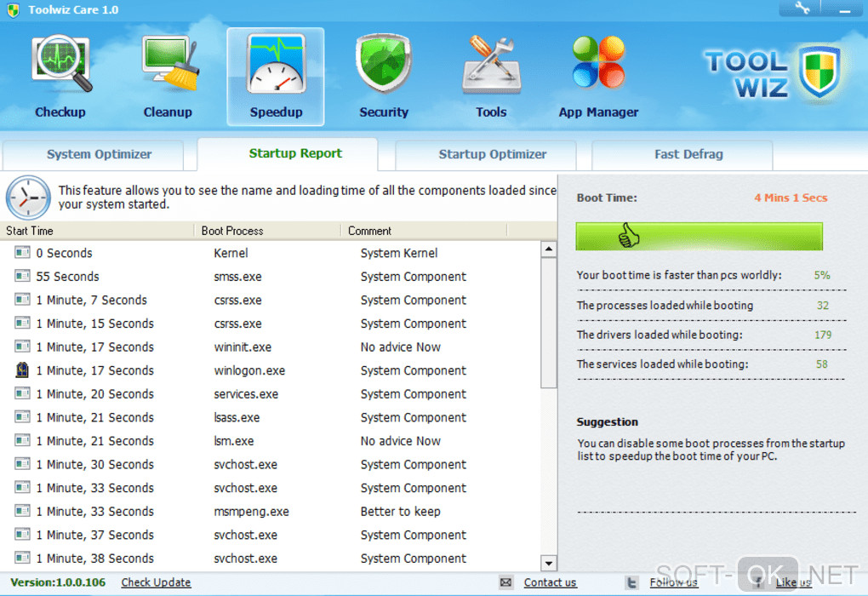Screen dimensions: 868x596
Task: Click the Check Update link
Action: (156, 582)
